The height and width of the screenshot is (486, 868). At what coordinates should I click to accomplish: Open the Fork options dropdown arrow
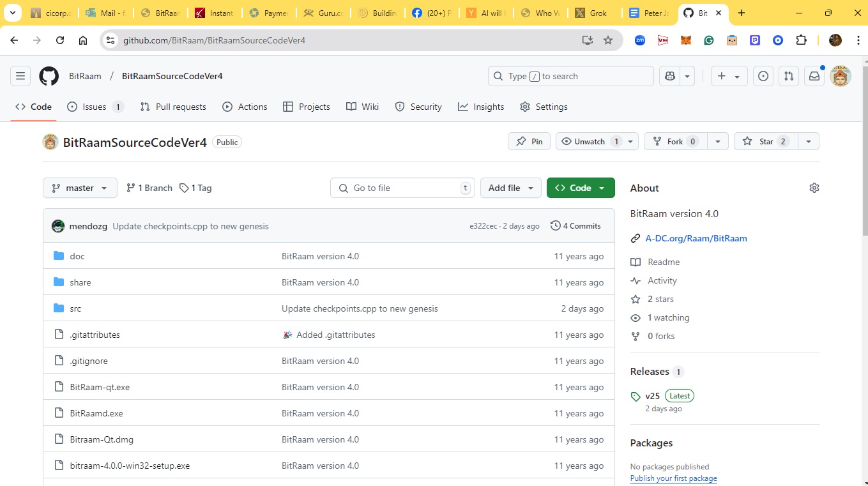coord(718,142)
